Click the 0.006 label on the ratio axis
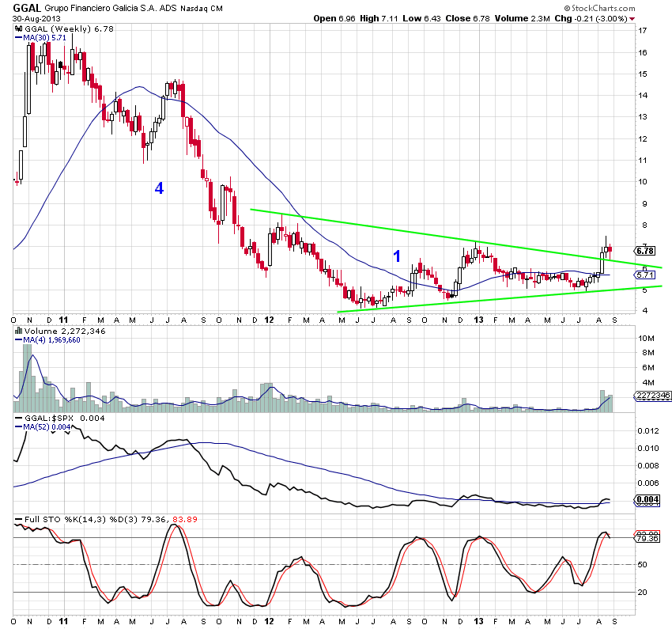The width and height of the screenshot is (672, 629). 648,483
